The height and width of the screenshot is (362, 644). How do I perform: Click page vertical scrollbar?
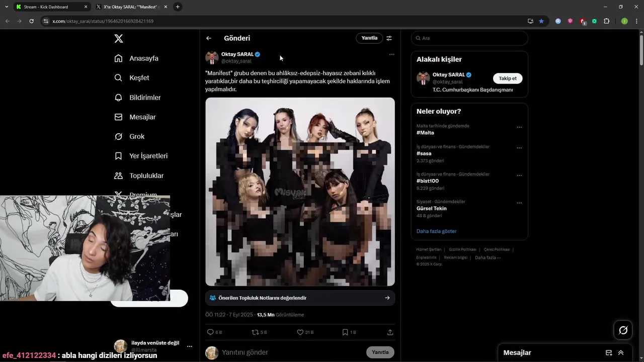click(x=641, y=49)
